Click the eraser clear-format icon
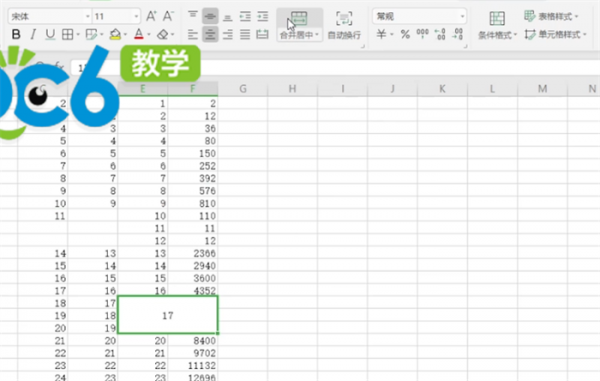 pos(163,34)
